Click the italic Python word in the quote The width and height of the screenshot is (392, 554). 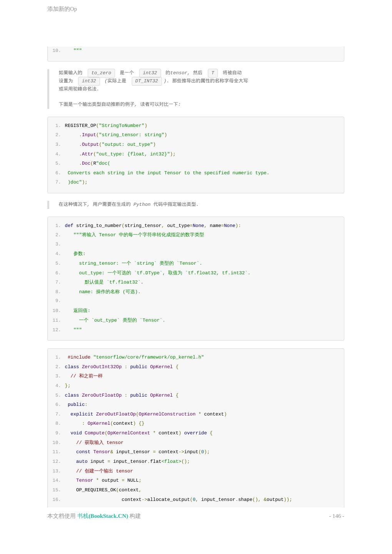click(142, 204)
